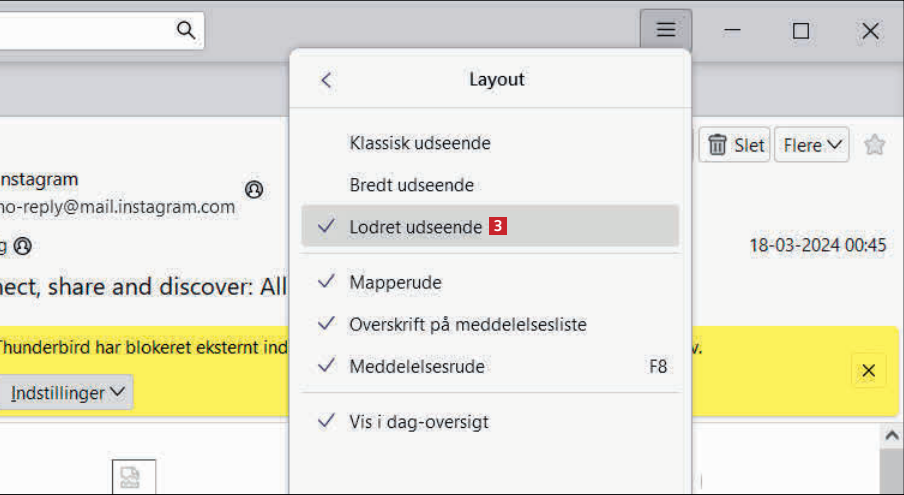The height and width of the screenshot is (495, 904).
Task: Open the hamburger app menu
Action: 665,31
